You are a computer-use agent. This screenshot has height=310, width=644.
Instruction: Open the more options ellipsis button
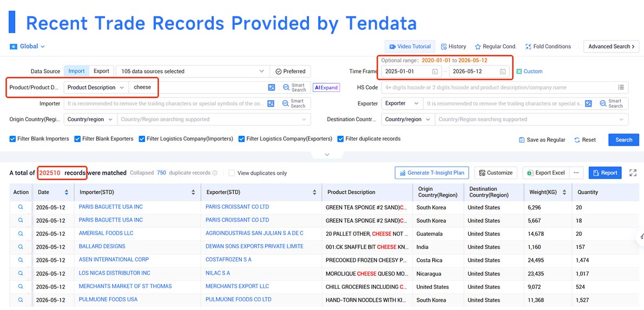576,173
